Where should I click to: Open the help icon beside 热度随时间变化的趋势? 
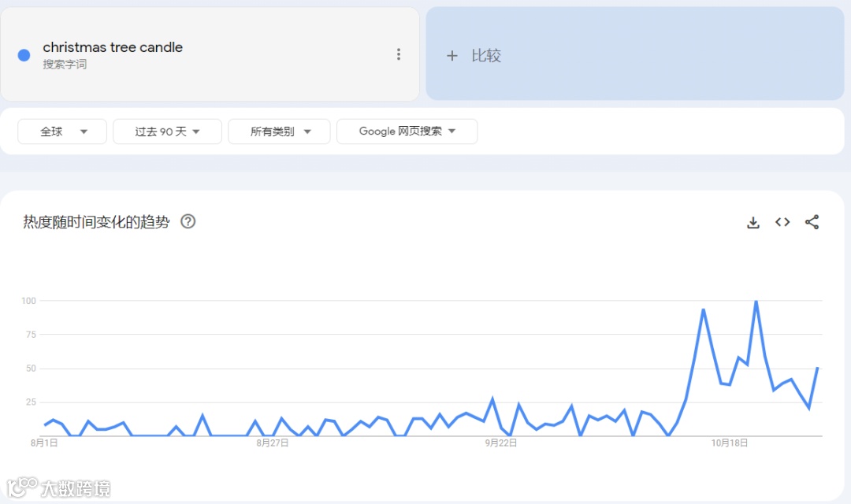point(188,221)
